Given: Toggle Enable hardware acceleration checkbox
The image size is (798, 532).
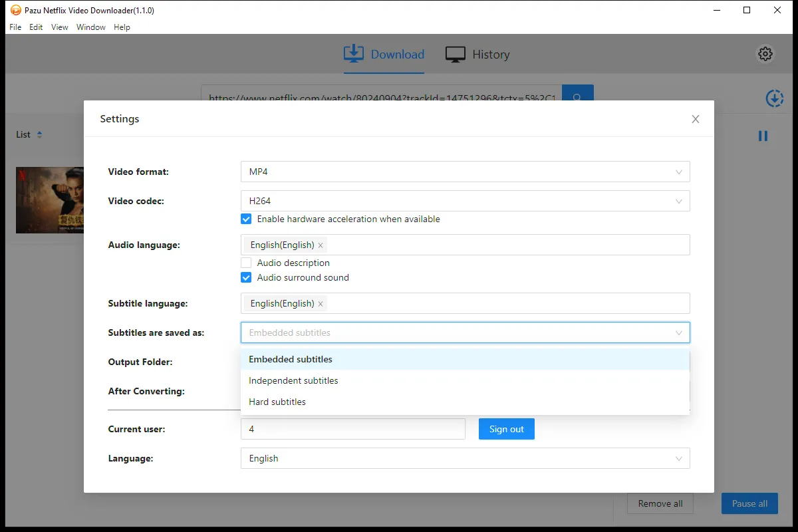Looking at the screenshot, I should click(246, 219).
